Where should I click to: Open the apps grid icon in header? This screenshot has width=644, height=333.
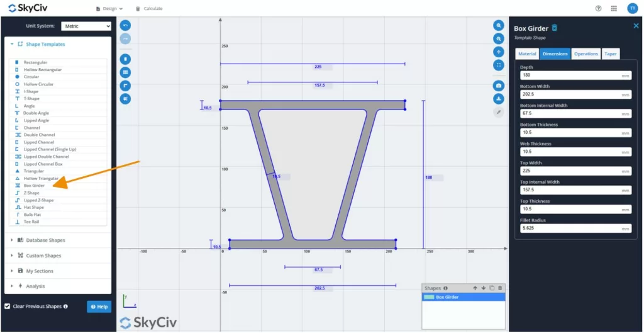(614, 8)
